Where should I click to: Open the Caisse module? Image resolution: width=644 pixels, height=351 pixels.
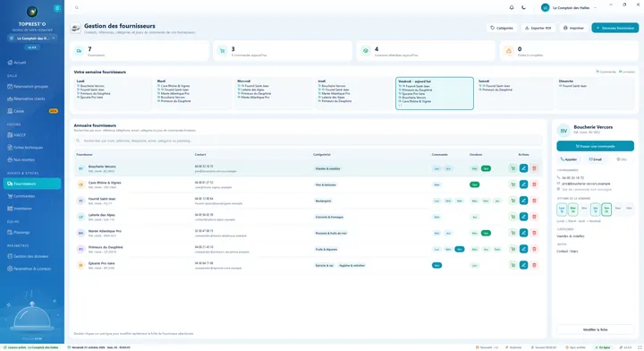coord(32,111)
